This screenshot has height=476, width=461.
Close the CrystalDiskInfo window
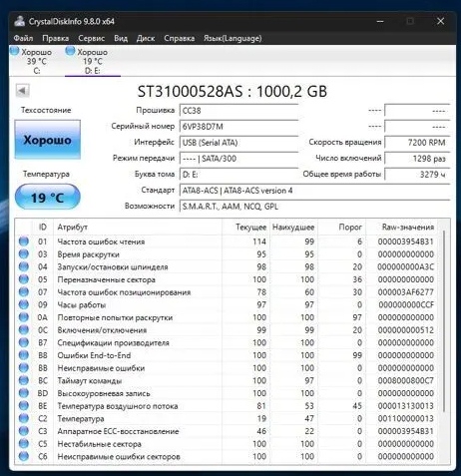coord(440,21)
